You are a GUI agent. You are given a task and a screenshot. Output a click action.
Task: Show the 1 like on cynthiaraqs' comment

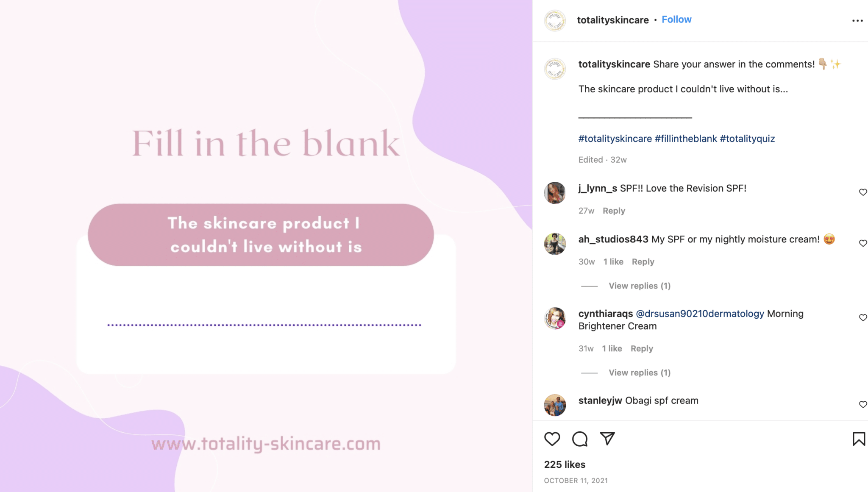(612, 348)
